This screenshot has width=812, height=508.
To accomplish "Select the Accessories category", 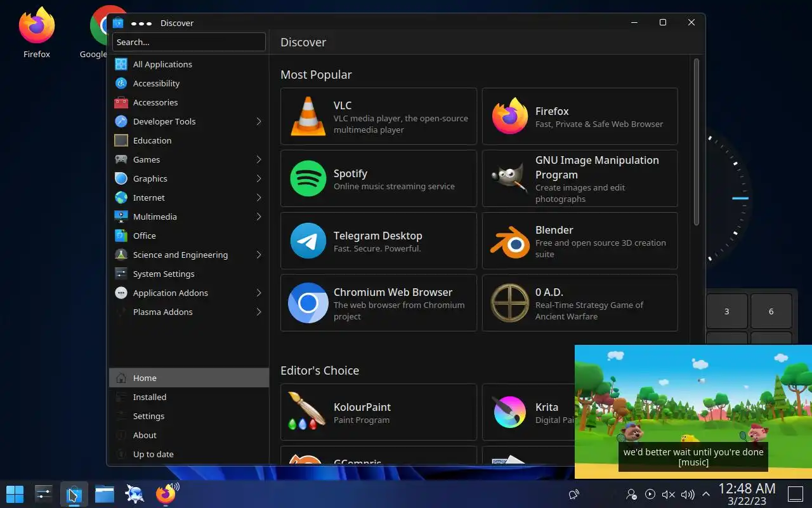I will tap(189, 102).
